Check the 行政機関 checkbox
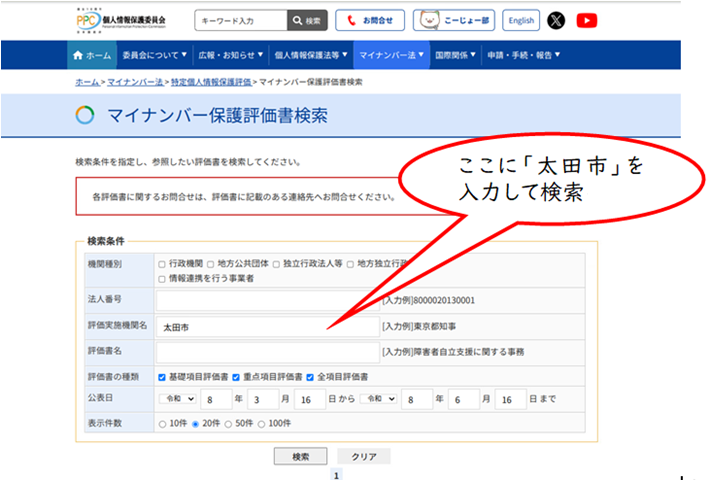This screenshot has width=711, height=481. coord(162,264)
